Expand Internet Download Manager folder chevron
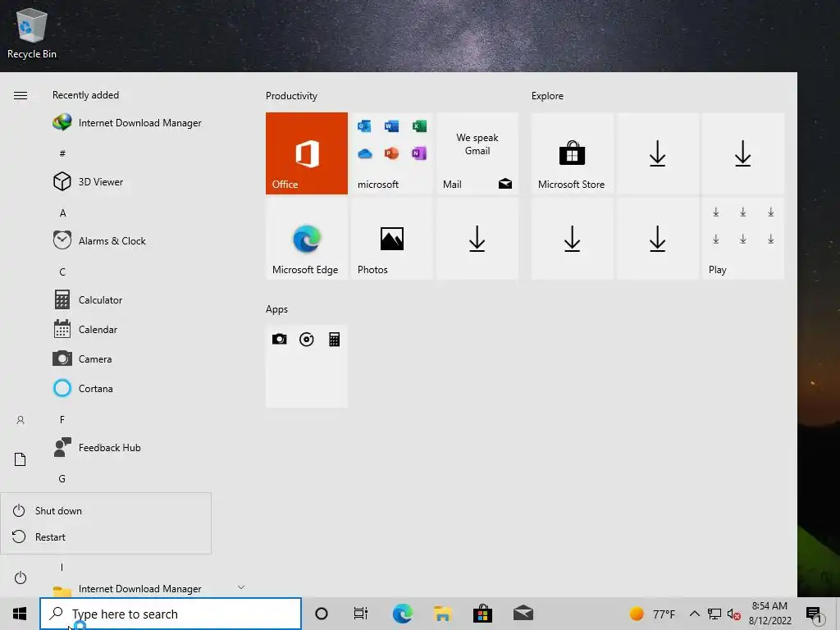The width and height of the screenshot is (840, 630). (241, 587)
